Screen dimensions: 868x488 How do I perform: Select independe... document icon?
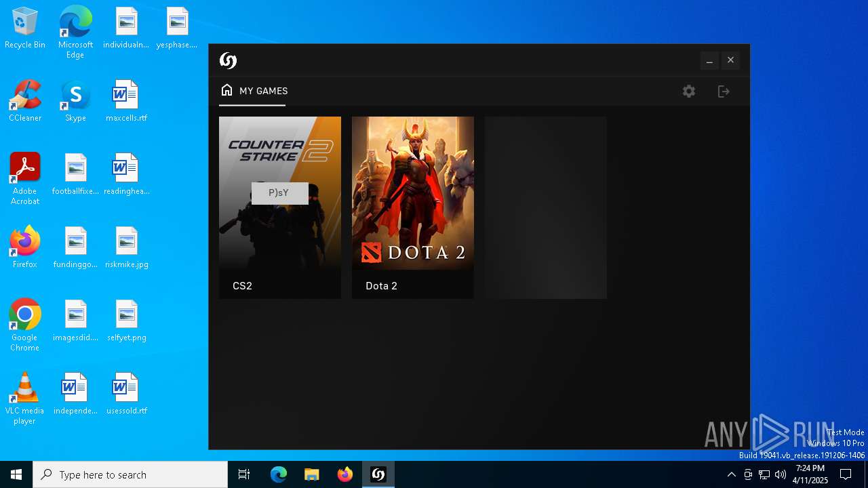(x=75, y=394)
